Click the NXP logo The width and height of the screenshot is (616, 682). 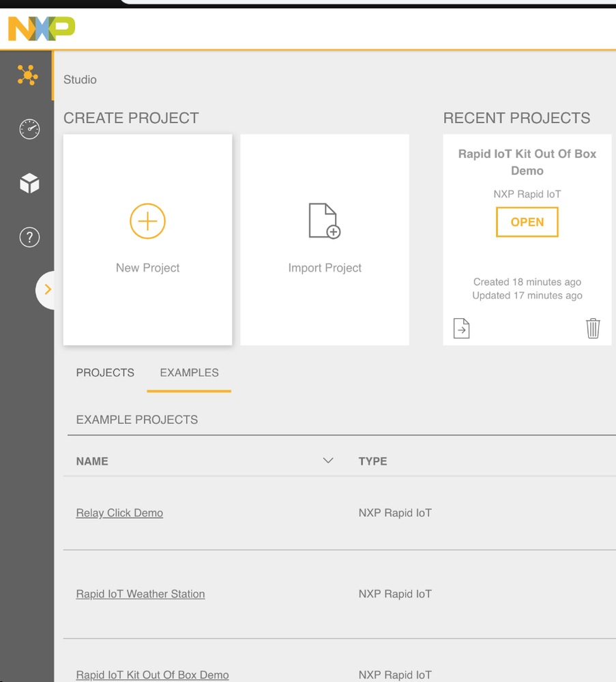click(x=42, y=29)
